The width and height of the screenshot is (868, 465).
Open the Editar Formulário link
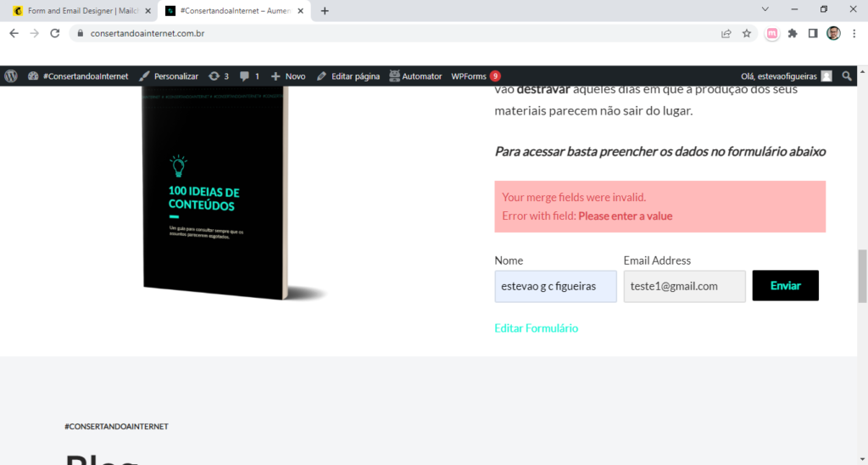(536, 328)
